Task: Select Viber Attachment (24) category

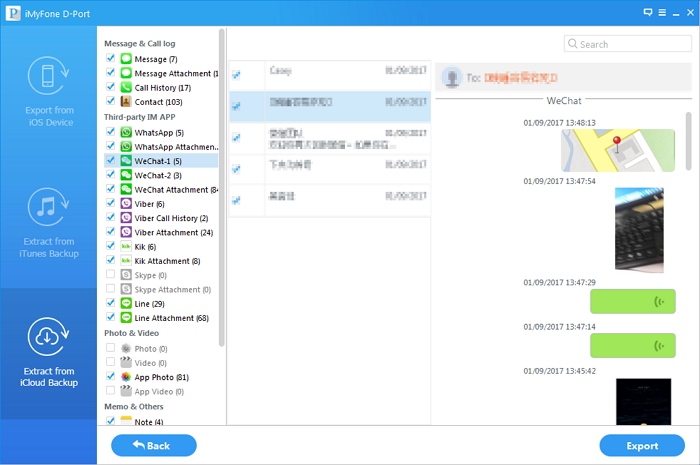Action: pyautogui.click(x=174, y=232)
